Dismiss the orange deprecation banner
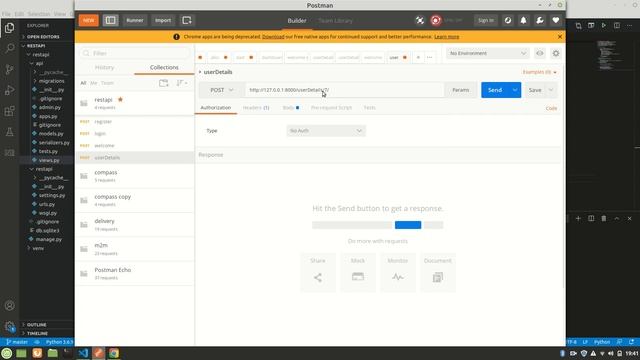The image size is (640, 360). (560, 37)
